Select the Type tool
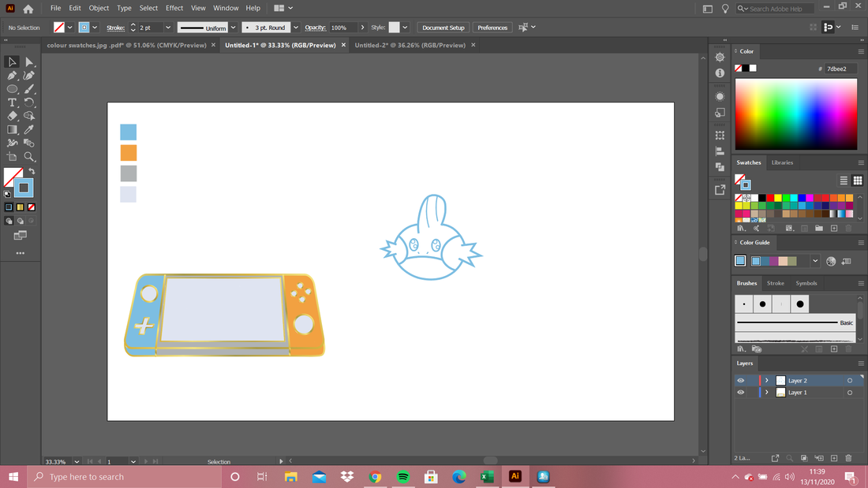 [x=12, y=102]
